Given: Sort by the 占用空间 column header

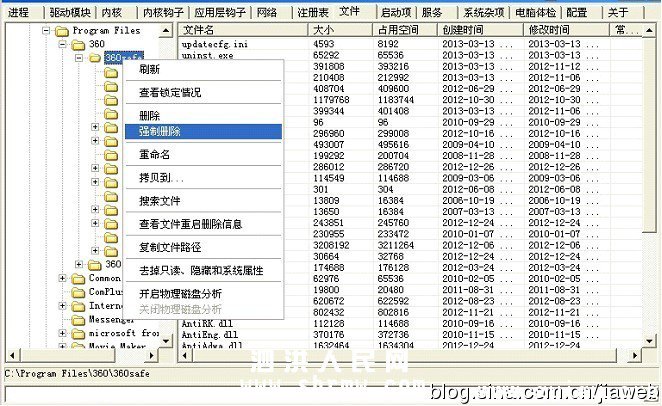Looking at the screenshot, I should 405,30.
